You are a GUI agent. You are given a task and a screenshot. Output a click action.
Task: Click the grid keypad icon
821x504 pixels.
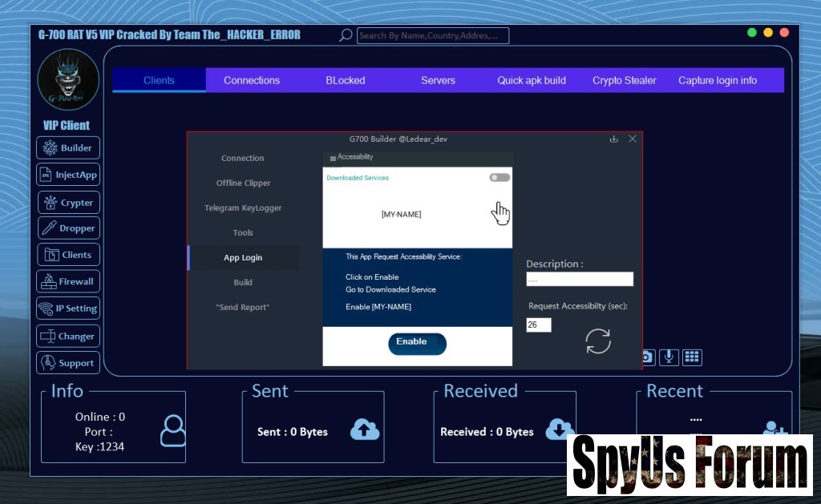tap(692, 357)
